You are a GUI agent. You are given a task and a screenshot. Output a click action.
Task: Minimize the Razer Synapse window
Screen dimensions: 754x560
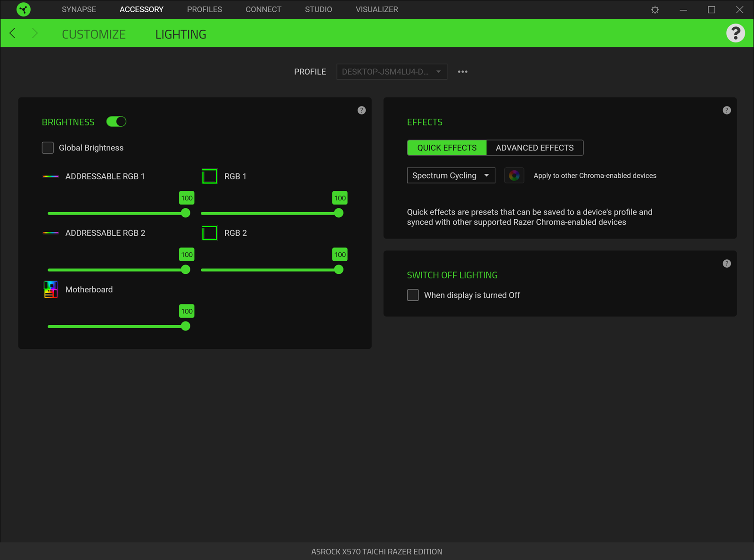click(x=683, y=9)
